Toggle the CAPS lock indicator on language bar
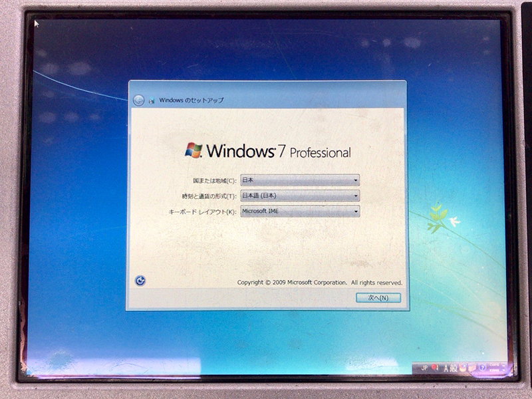This screenshot has width=532, height=399. [494, 366]
